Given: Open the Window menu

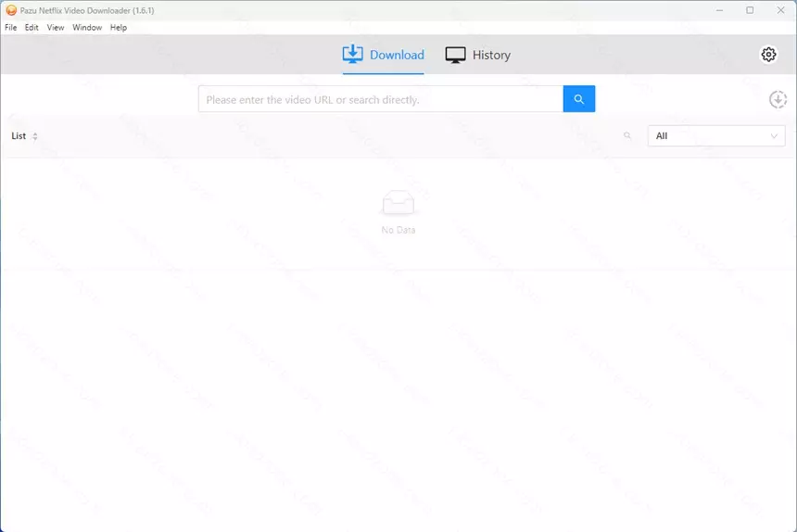Looking at the screenshot, I should [x=87, y=28].
